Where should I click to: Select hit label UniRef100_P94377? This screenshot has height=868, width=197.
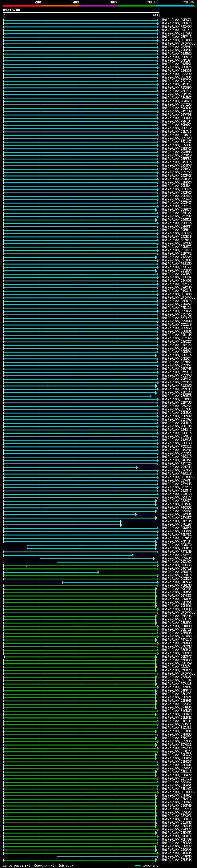177,829
